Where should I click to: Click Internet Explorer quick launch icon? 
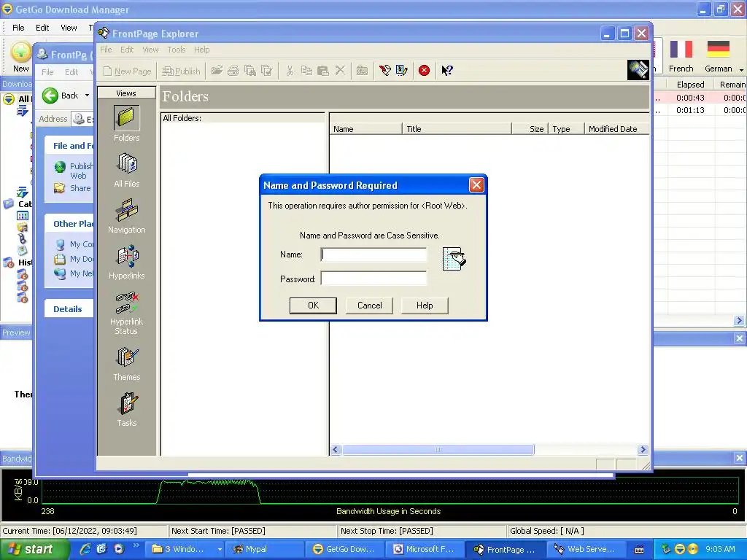(85, 549)
